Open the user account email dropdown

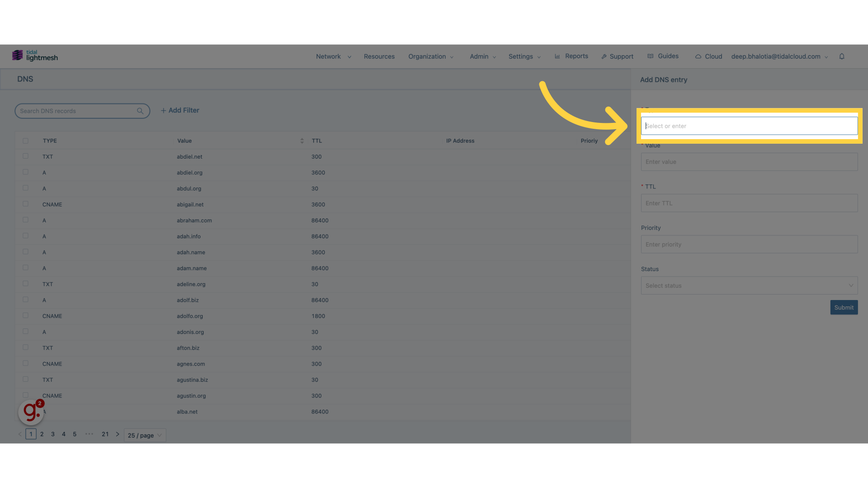pyautogui.click(x=779, y=56)
